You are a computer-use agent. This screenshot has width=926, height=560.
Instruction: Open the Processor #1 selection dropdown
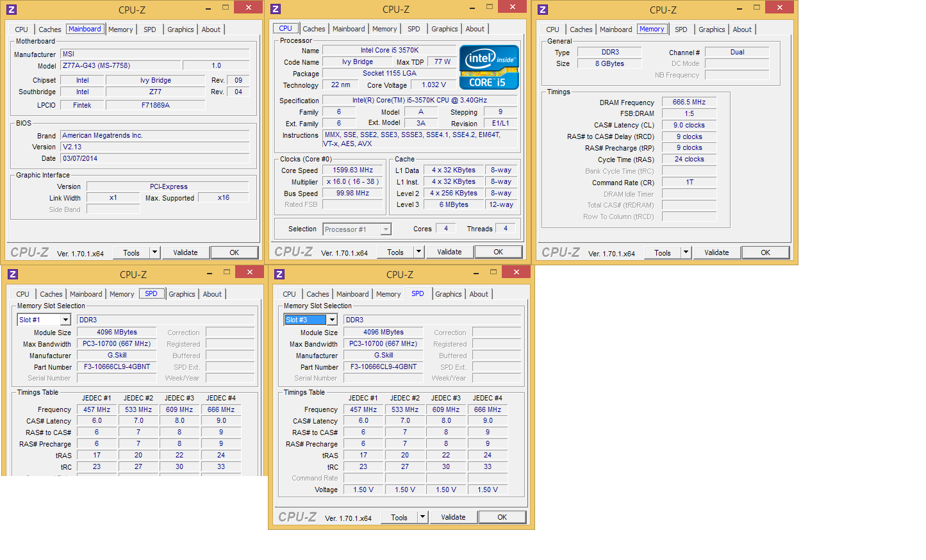point(386,229)
